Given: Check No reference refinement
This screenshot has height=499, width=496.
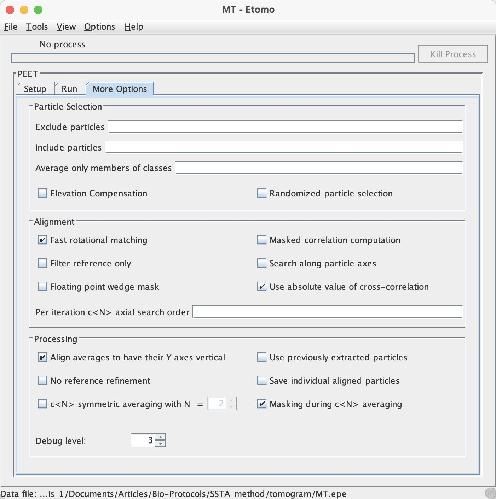Looking at the screenshot, I should click(42, 380).
